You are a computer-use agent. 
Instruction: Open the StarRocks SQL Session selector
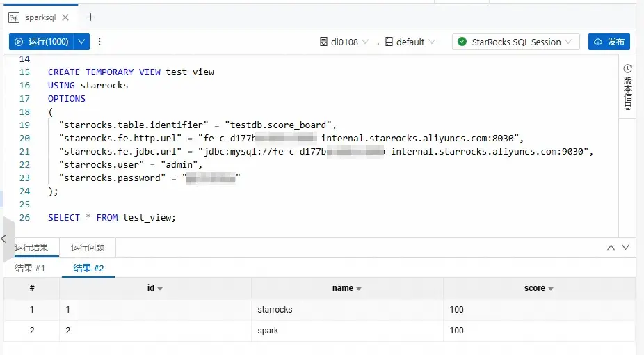(515, 42)
